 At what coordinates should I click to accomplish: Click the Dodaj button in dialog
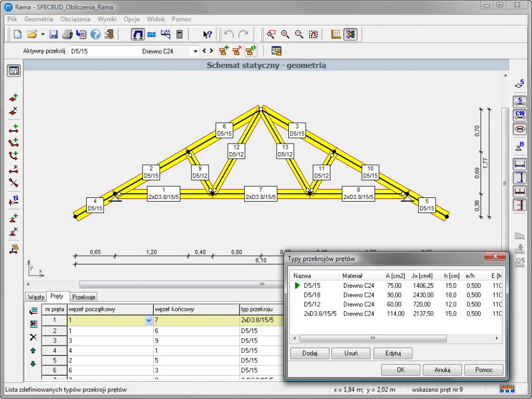[309, 353]
